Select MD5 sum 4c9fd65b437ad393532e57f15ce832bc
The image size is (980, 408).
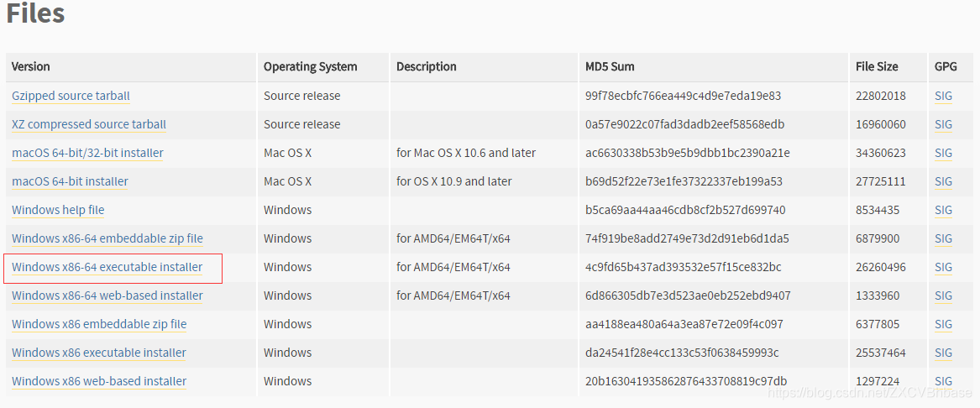[683, 268]
